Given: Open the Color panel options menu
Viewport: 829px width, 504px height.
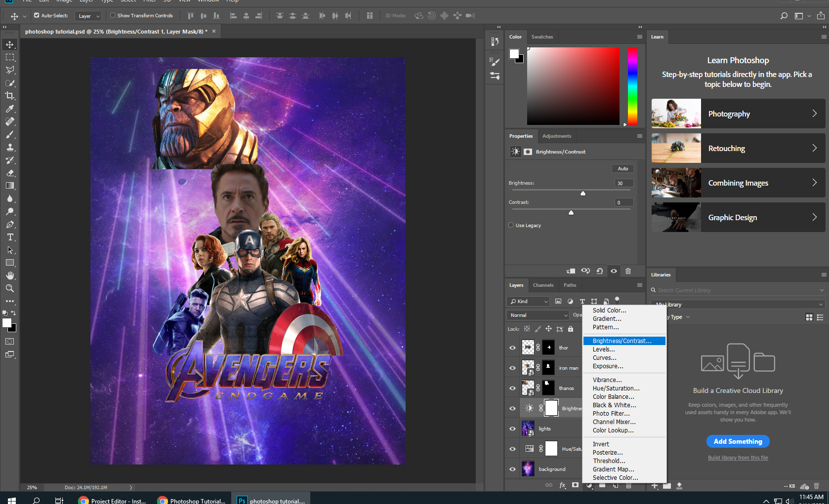Looking at the screenshot, I should 639,37.
